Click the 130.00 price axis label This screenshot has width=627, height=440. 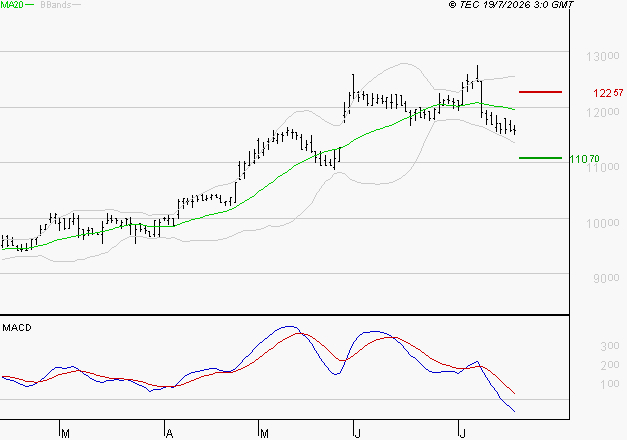[x=603, y=56]
